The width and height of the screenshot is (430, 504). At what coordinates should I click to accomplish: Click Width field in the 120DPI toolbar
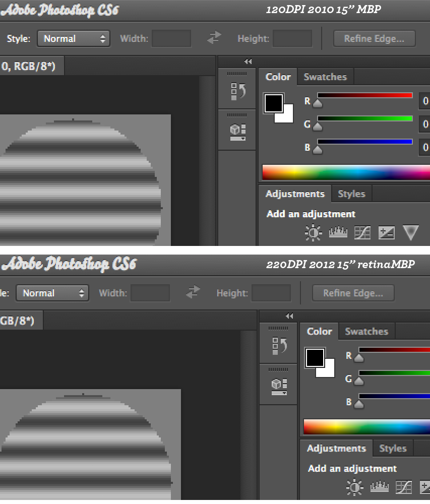click(171, 39)
